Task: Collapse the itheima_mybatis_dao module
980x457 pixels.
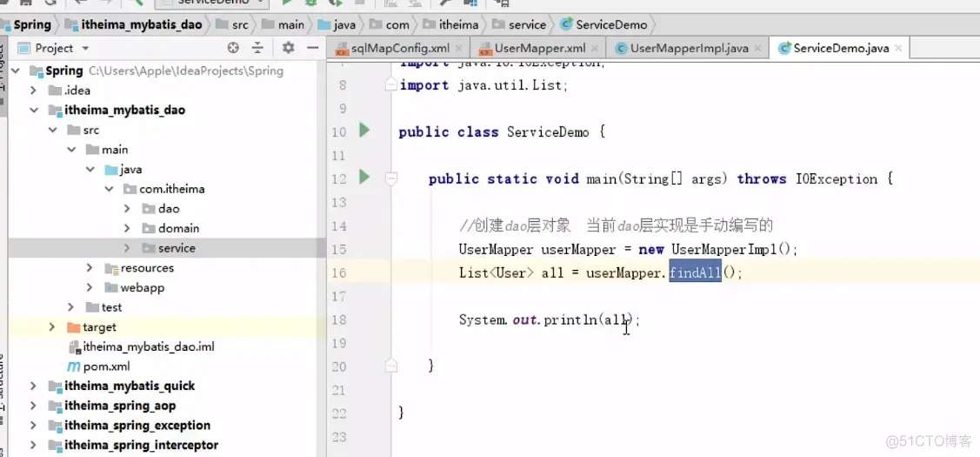Action: pyautogui.click(x=33, y=111)
